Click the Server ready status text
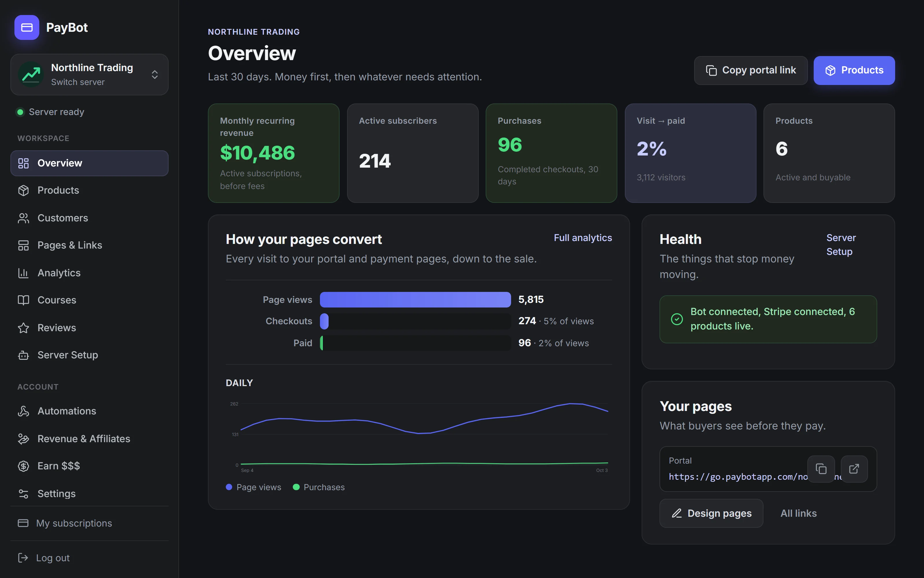924x578 pixels. coord(57,112)
